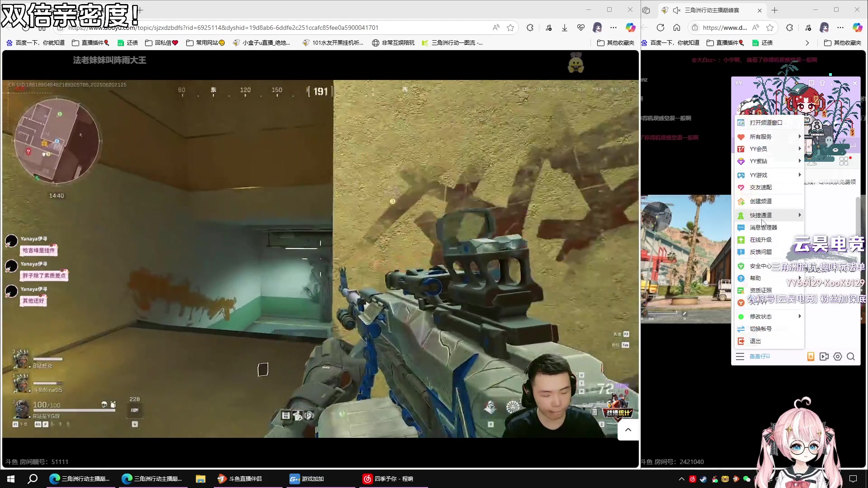Screen dimensions: 868x488
Task: Click the Copilot icon in left browser
Action: tap(630, 28)
